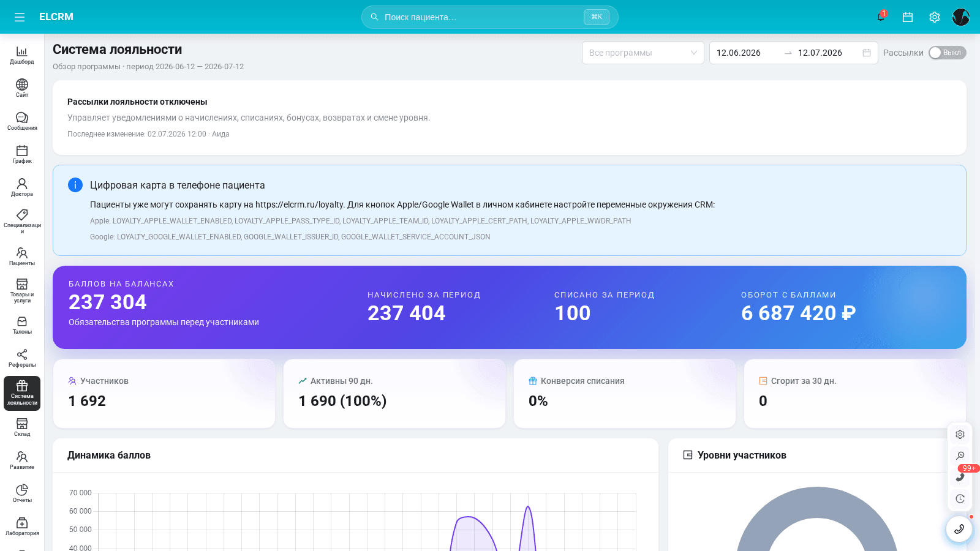Image resolution: width=980 pixels, height=551 pixels.
Task: Click Начислено за период value 237 404
Action: pos(407,313)
